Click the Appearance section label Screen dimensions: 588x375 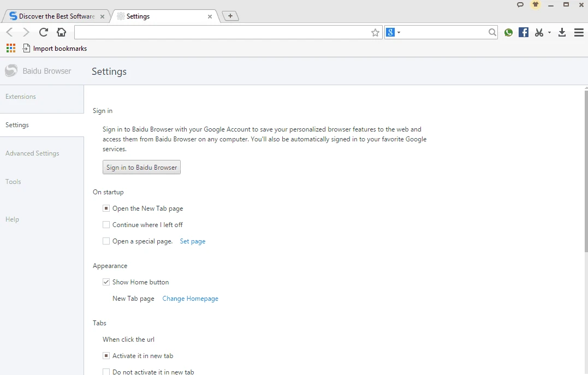click(x=110, y=266)
